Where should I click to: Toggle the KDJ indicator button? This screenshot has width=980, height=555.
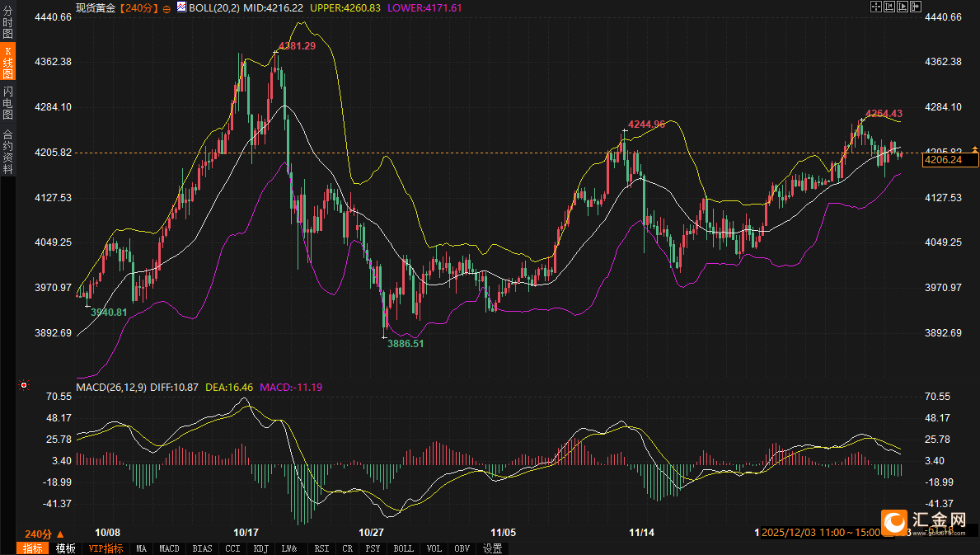pos(261,548)
